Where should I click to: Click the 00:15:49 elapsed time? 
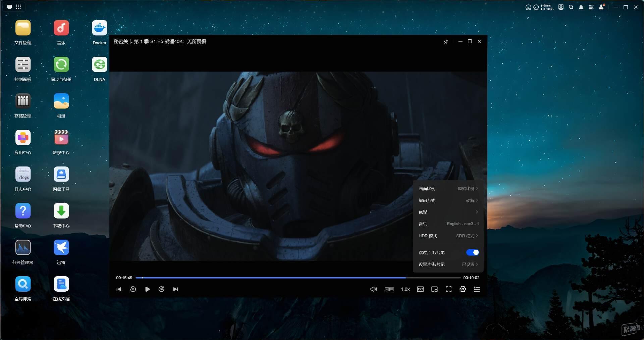pos(124,278)
